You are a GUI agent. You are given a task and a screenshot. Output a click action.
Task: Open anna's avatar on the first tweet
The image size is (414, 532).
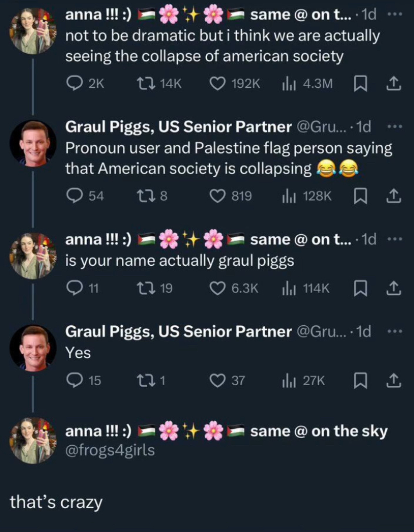(x=33, y=31)
